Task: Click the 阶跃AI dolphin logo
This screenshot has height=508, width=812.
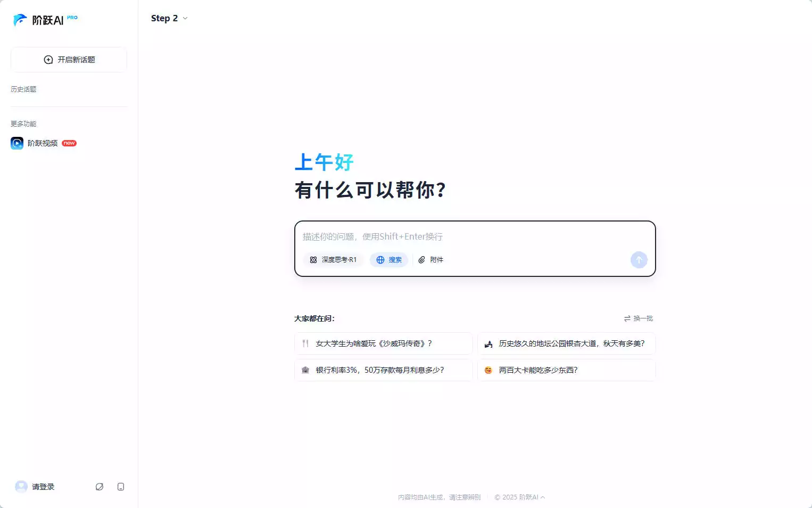Action: click(x=20, y=20)
